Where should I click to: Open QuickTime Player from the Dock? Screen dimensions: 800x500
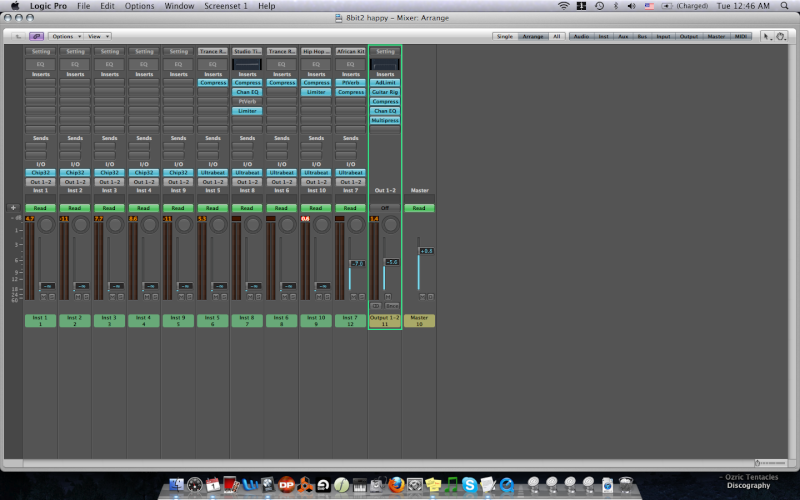[507, 484]
